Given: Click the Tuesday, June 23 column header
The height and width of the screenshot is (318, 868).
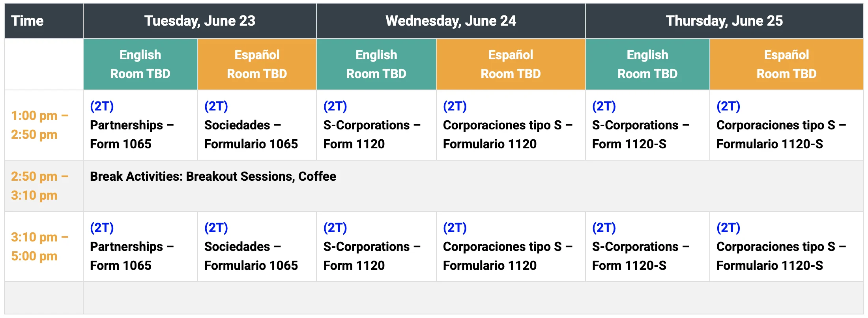Looking at the screenshot, I should click(200, 21).
